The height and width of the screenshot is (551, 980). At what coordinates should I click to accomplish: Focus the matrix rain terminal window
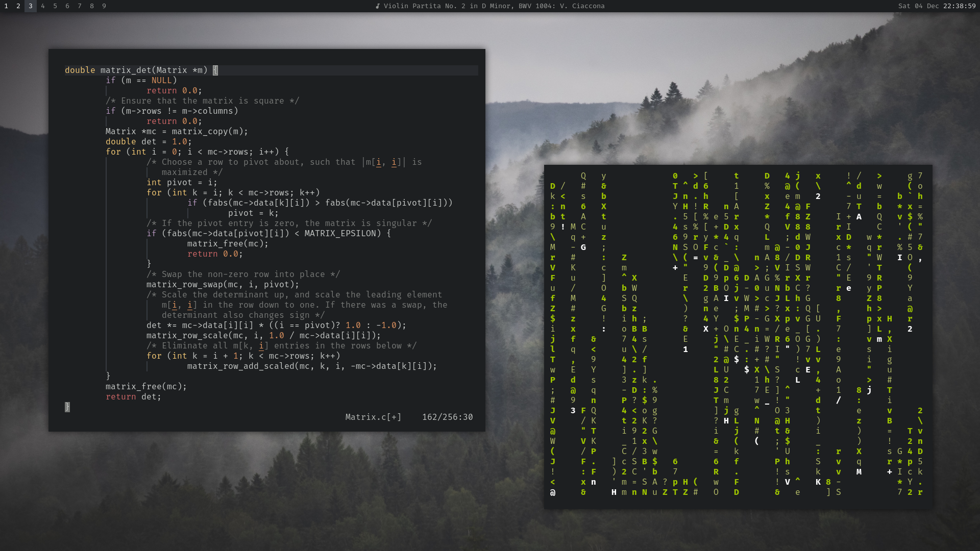[x=738, y=337]
